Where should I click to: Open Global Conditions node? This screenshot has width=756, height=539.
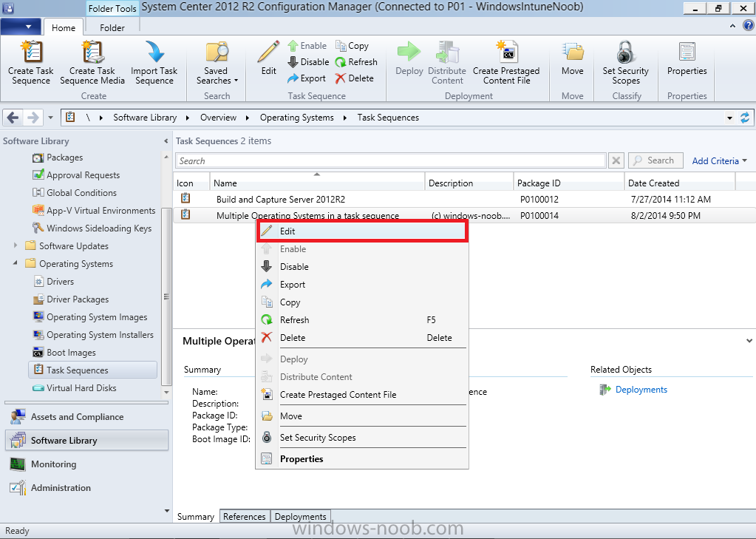[81, 192]
